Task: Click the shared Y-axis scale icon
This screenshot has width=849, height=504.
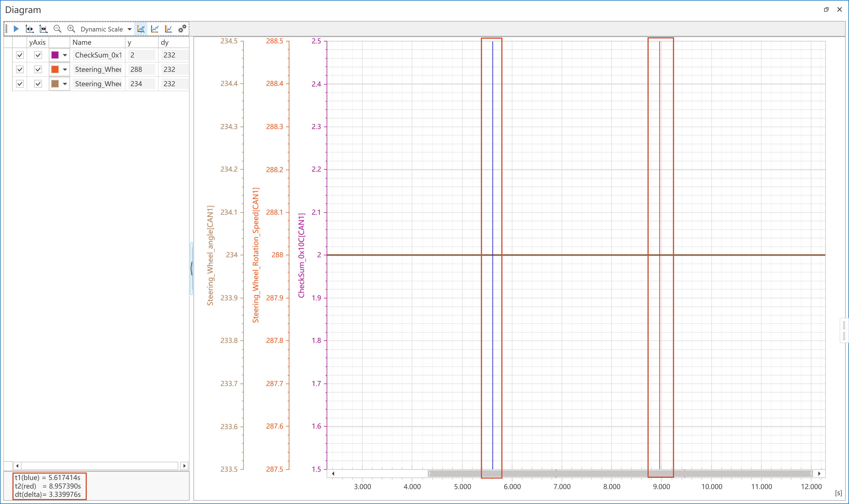Action: point(168,29)
